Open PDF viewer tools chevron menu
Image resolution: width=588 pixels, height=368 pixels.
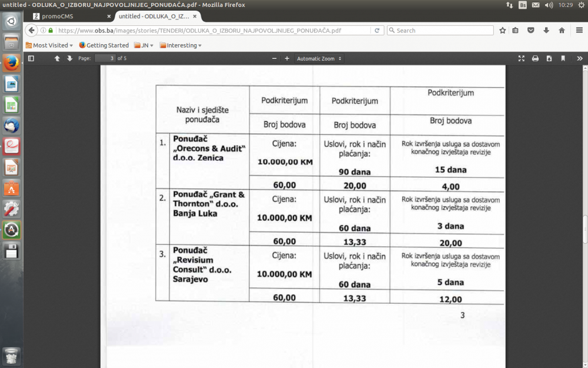(580, 58)
